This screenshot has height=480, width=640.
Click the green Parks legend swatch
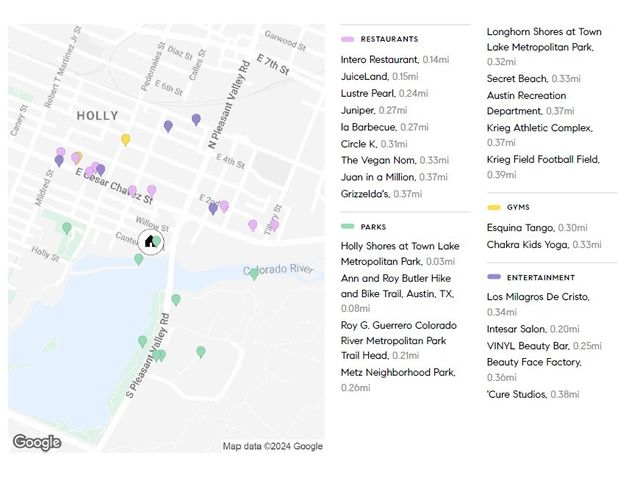(x=347, y=227)
